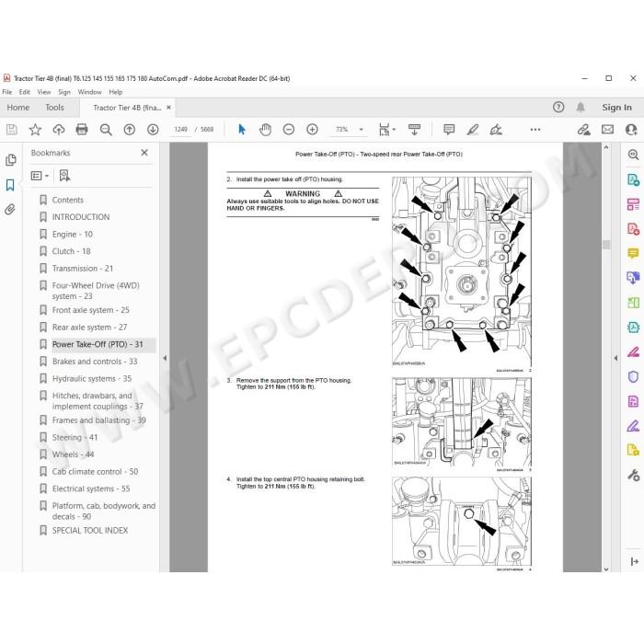Click the upload to cloud icon
Screen dimensions: 644x644
pos(59,130)
